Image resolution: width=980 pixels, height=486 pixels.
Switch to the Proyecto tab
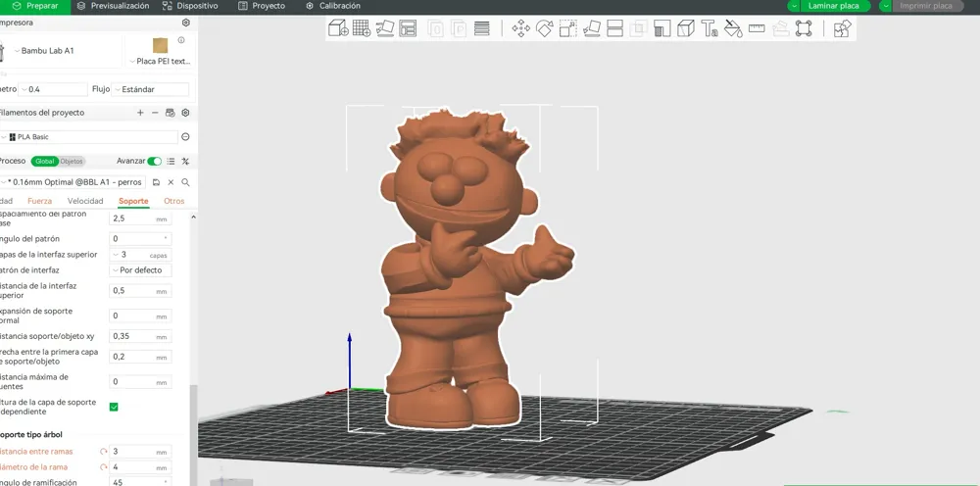point(262,6)
